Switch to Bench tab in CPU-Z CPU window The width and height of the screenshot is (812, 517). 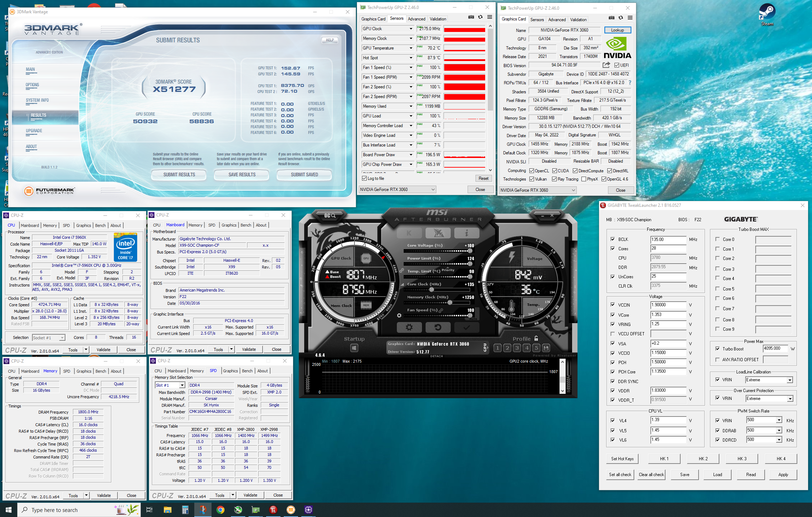pos(100,225)
